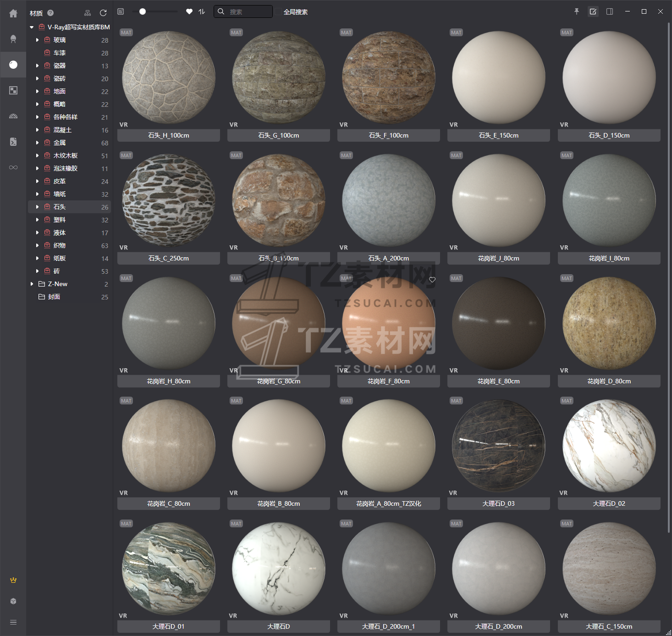
Task: Select the 大理石D_02 white marble thumbnail
Action: 609,446
